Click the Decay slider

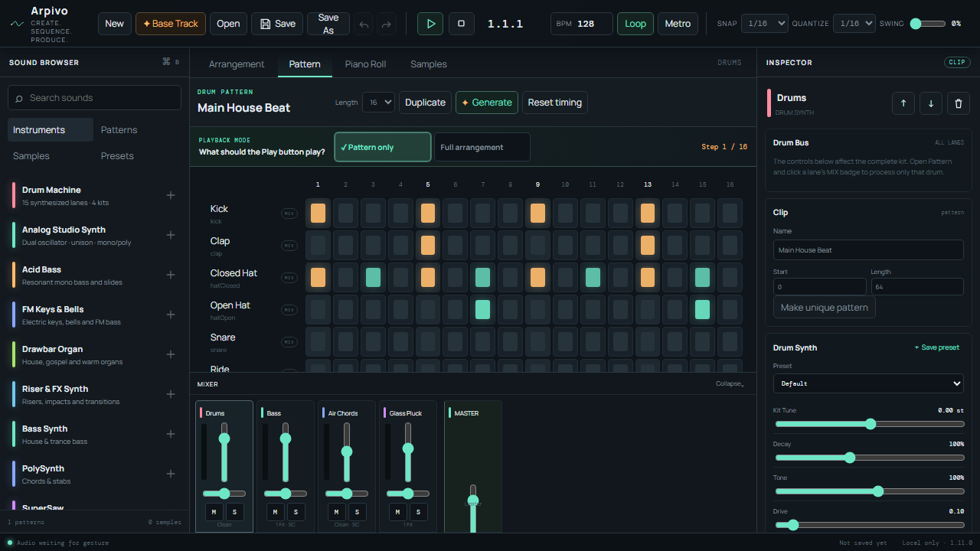870,458
